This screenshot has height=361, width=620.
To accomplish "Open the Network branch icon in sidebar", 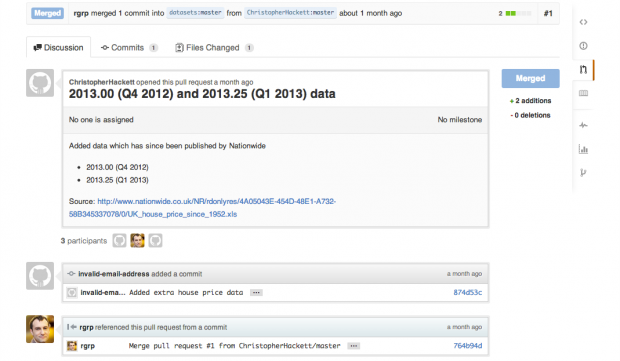I will pos(583,173).
